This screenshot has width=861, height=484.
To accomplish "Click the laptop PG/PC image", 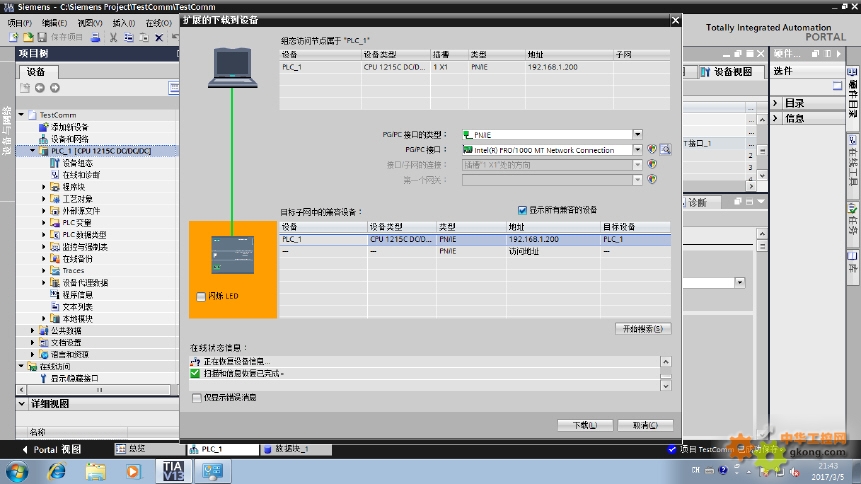I will [x=233, y=68].
